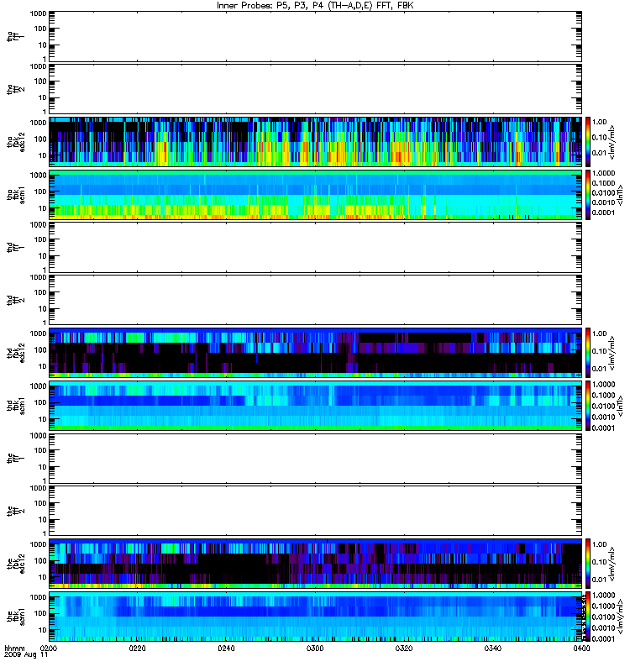The width and height of the screenshot is (630, 672).
Task: Pick the 'the fbk edc12' color bar
Action: pos(588,564)
